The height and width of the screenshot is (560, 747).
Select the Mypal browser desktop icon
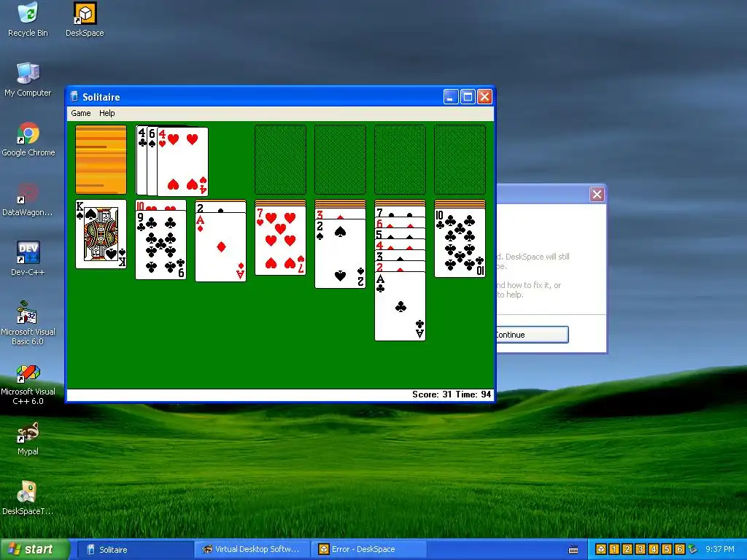pyautogui.click(x=28, y=438)
